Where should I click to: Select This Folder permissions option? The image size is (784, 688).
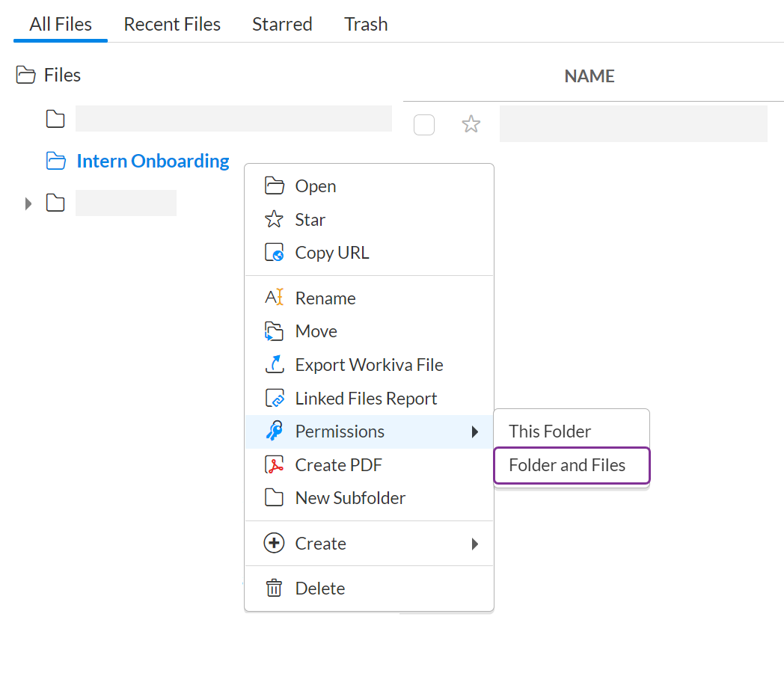(550, 431)
